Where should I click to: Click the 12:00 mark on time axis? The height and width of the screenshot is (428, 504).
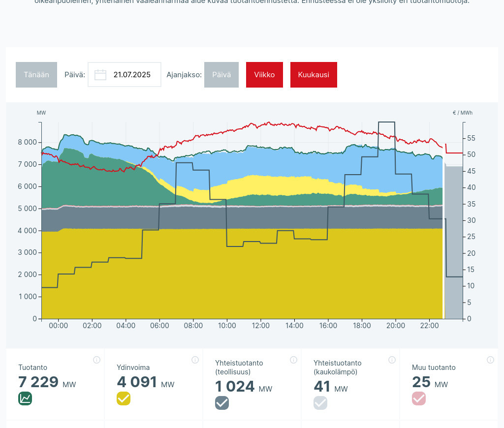(261, 326)
